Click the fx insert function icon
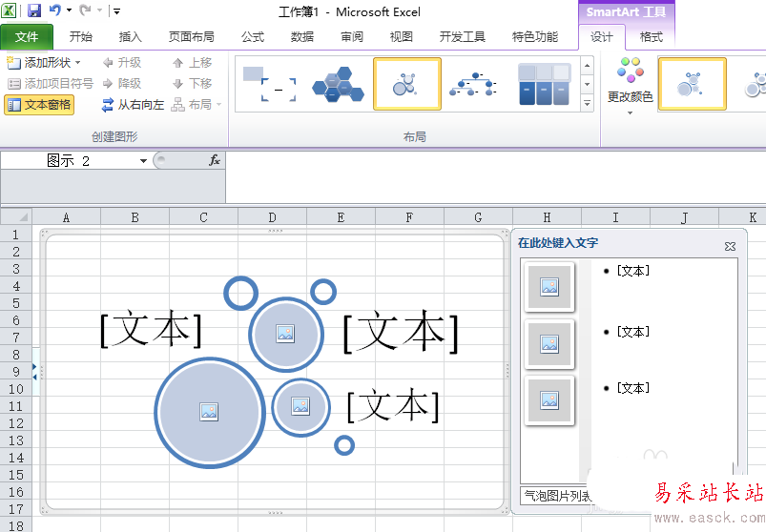This screenshot has height=532, width=766. tap(215, 160)
